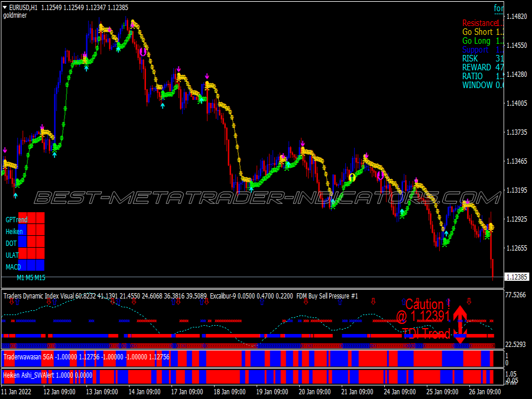532x399 pixels.
Task: Click the 19 Jan 09:00 time label
Action: 272,391
